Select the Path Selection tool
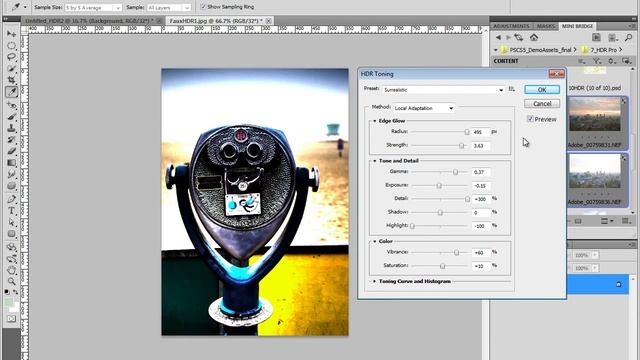This screenshot has width=640, height=360. (x=11, y=222)
